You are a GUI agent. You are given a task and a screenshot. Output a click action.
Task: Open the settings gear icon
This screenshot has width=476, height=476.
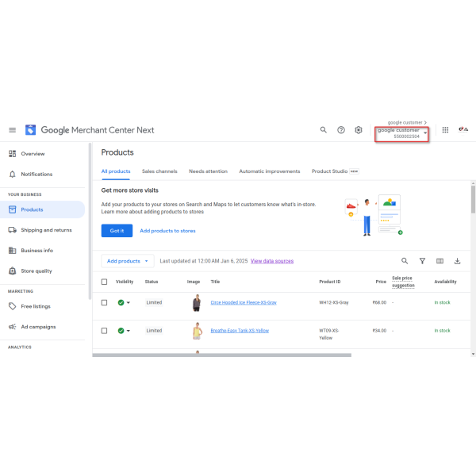[x=359, y=130]
